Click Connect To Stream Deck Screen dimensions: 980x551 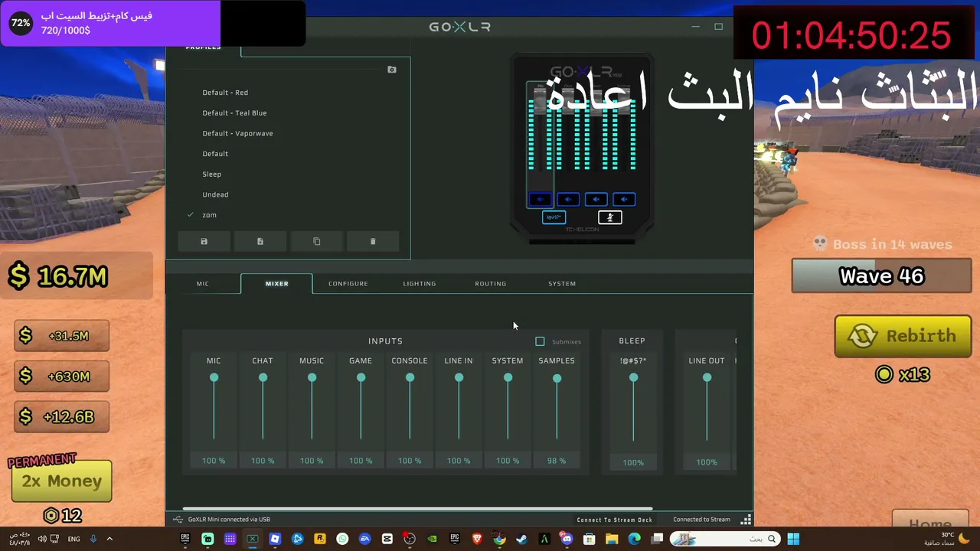pos(615,520)
